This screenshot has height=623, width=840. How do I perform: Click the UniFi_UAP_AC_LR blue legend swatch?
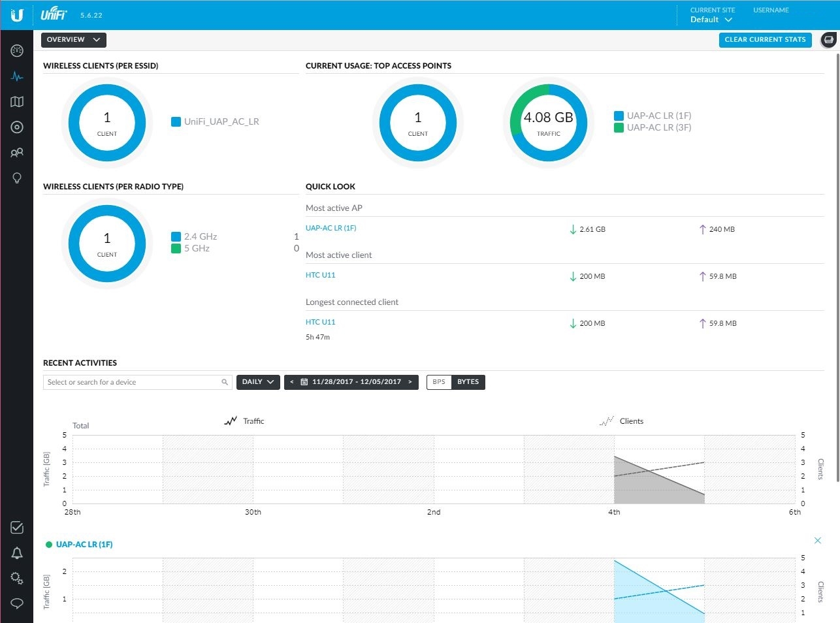point(176,121)
